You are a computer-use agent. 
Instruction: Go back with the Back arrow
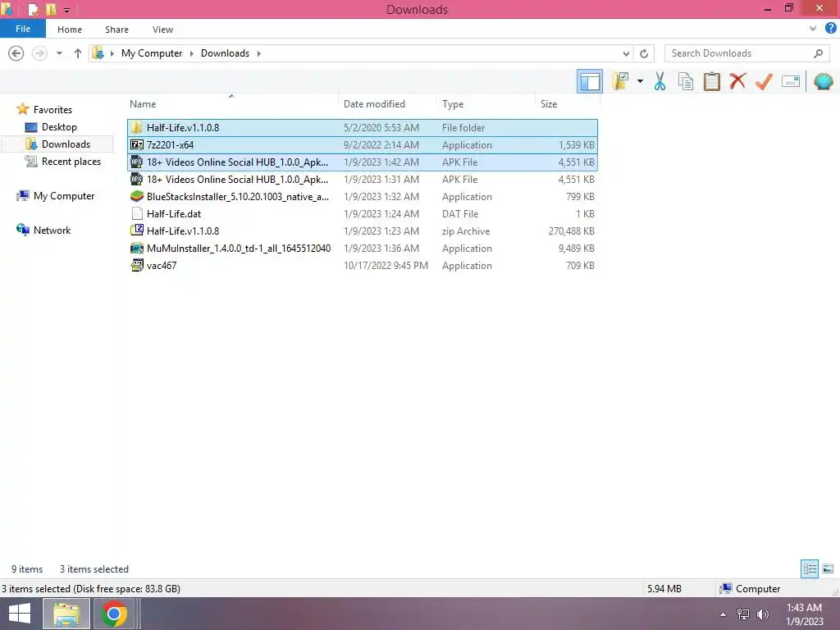point(16,53)
